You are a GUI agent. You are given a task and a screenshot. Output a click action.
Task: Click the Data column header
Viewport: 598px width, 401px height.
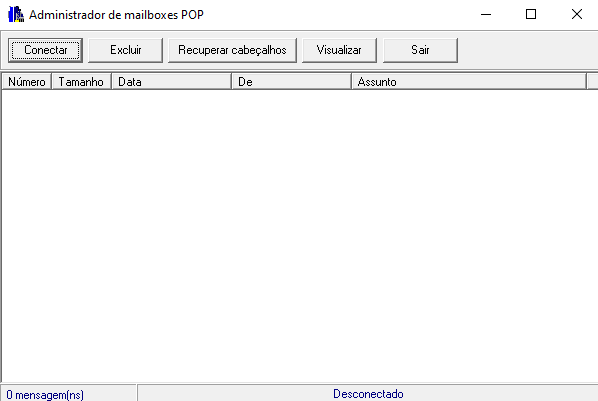172,82
